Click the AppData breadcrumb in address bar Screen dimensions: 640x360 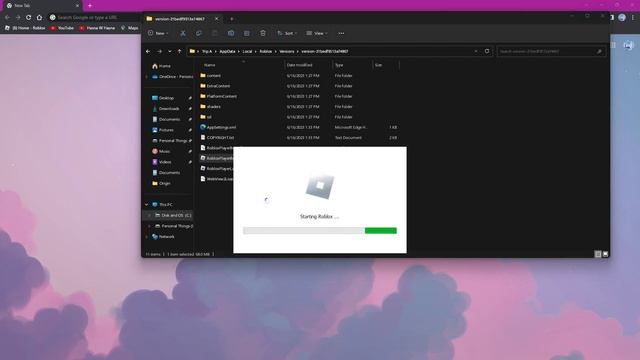click(227, 51)
